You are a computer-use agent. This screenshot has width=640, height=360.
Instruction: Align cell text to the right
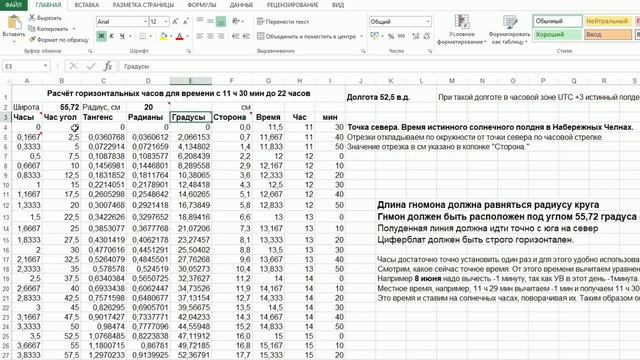pos(221,36)
